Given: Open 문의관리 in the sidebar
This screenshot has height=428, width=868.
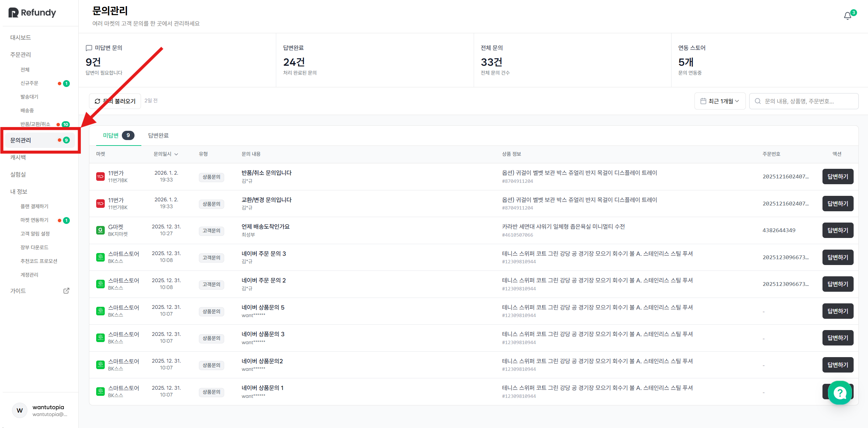Looking at the screenshot, I should [40, 140].
